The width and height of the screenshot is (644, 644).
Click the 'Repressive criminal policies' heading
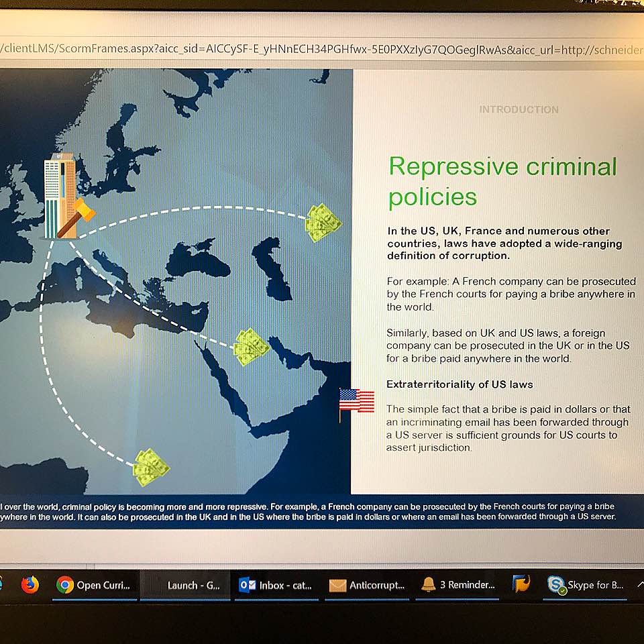[502, 181]
